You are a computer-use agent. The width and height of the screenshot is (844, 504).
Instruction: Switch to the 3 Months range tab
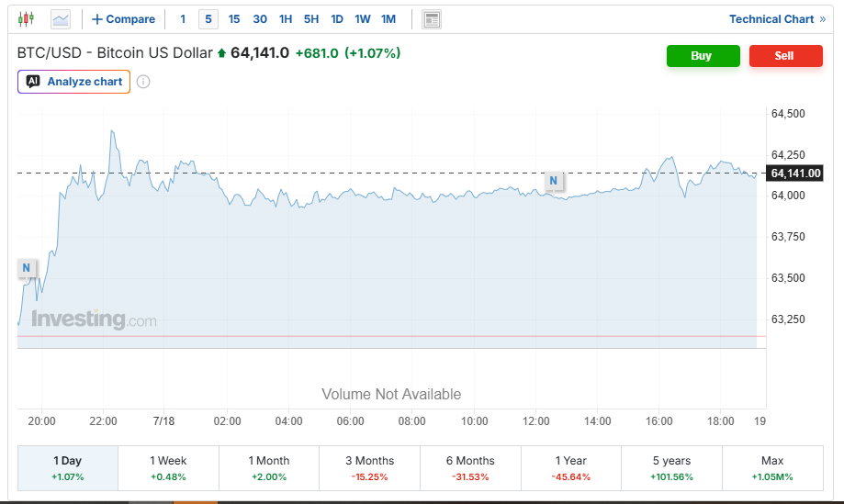pos(370,468)
